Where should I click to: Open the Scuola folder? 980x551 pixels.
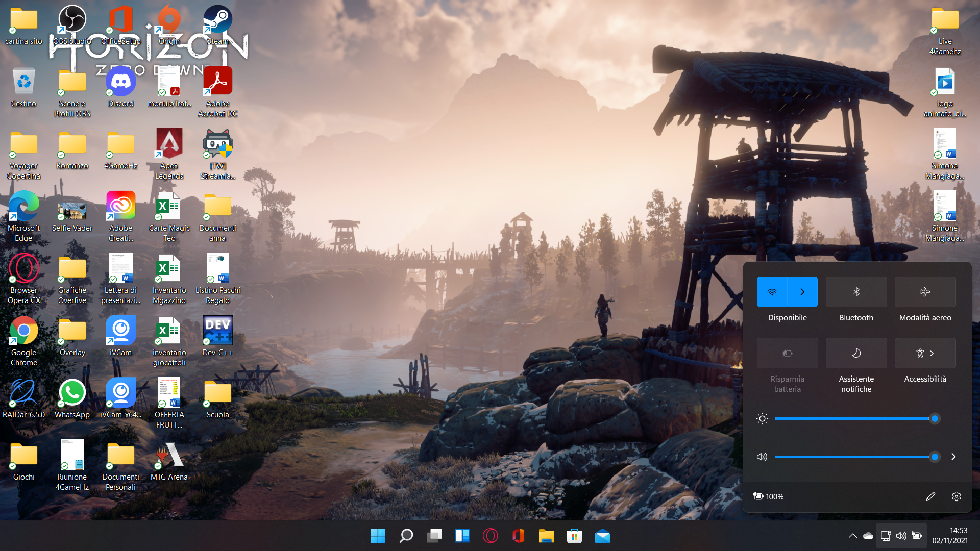(x=217, y=399)
